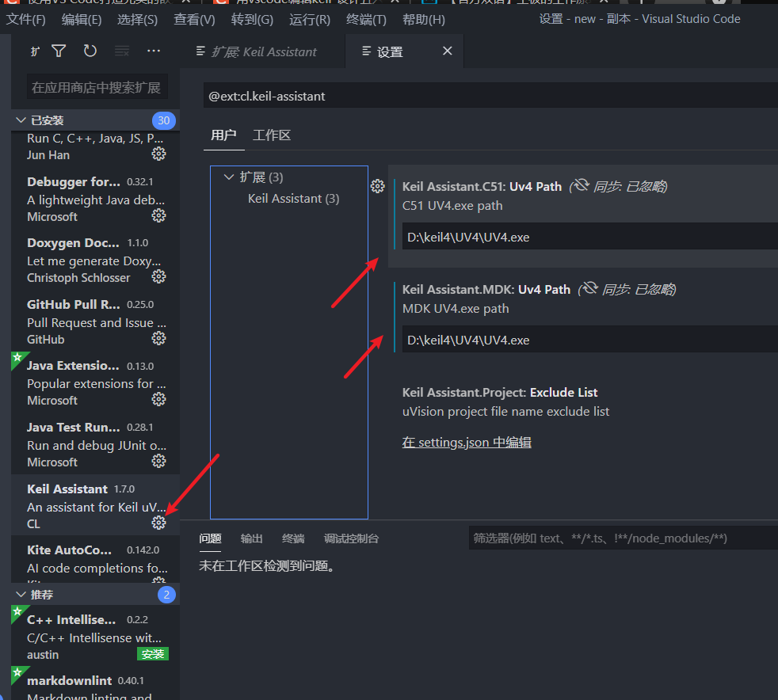Open manage gear for Debugger for Java
This screenshot has height=700, width=778.
tap(158, 215)
